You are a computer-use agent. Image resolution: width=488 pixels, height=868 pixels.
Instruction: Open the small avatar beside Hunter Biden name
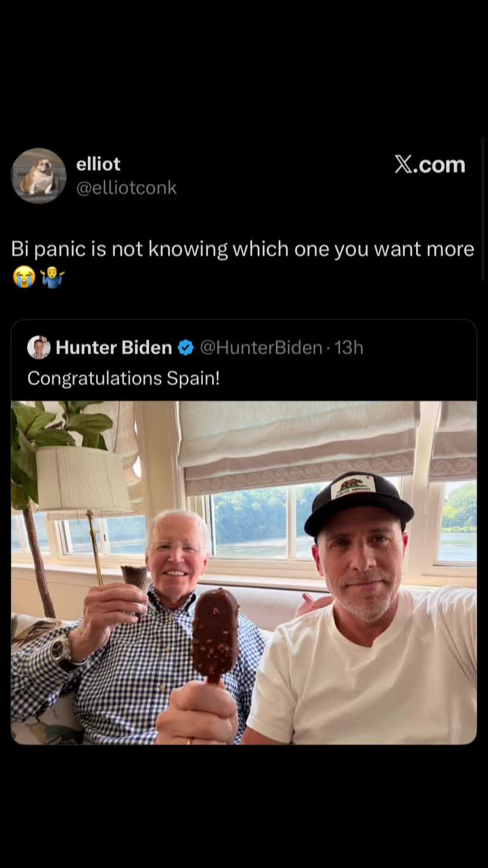(39, 348)
